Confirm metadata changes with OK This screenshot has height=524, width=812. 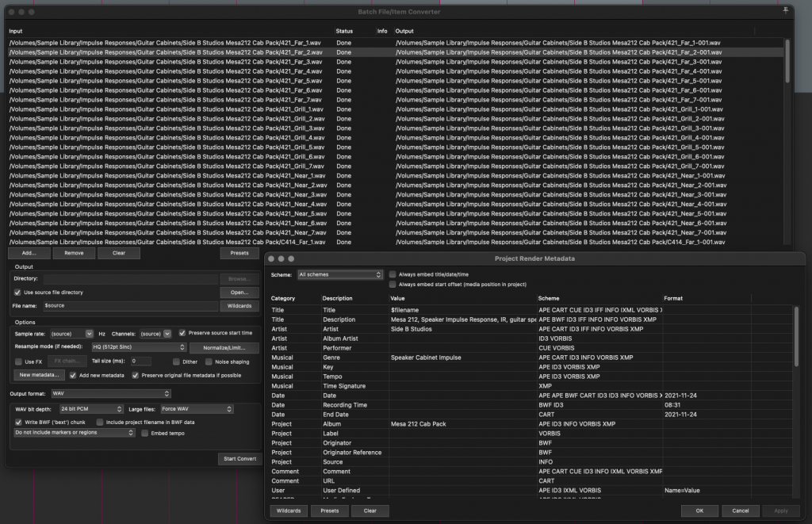click(699, 511)
